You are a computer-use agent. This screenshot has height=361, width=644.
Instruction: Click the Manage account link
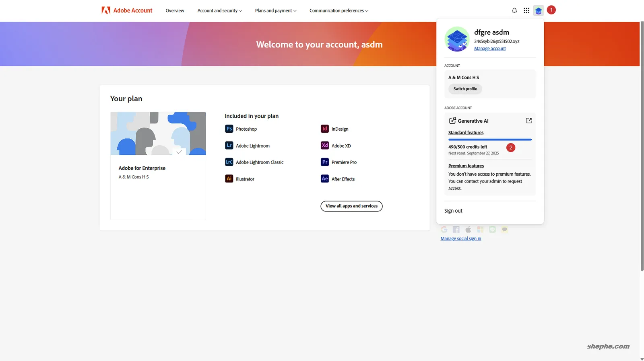click(x=490, y=49)
